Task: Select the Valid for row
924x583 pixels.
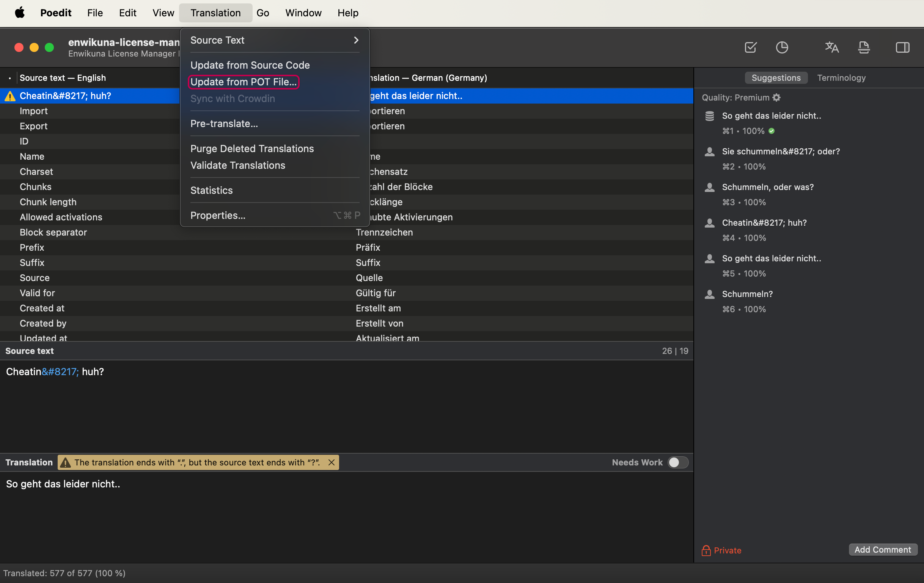Action: pyautogui.click(x=346, y=293)
